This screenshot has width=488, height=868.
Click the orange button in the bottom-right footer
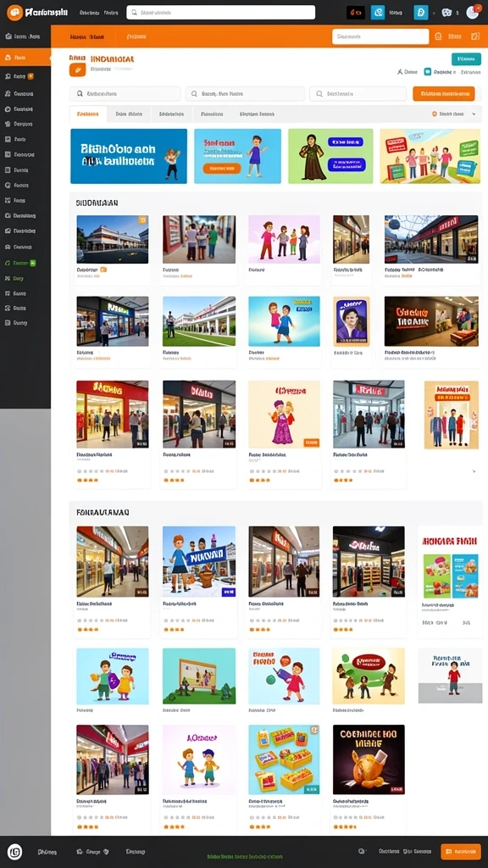point(460,851)
